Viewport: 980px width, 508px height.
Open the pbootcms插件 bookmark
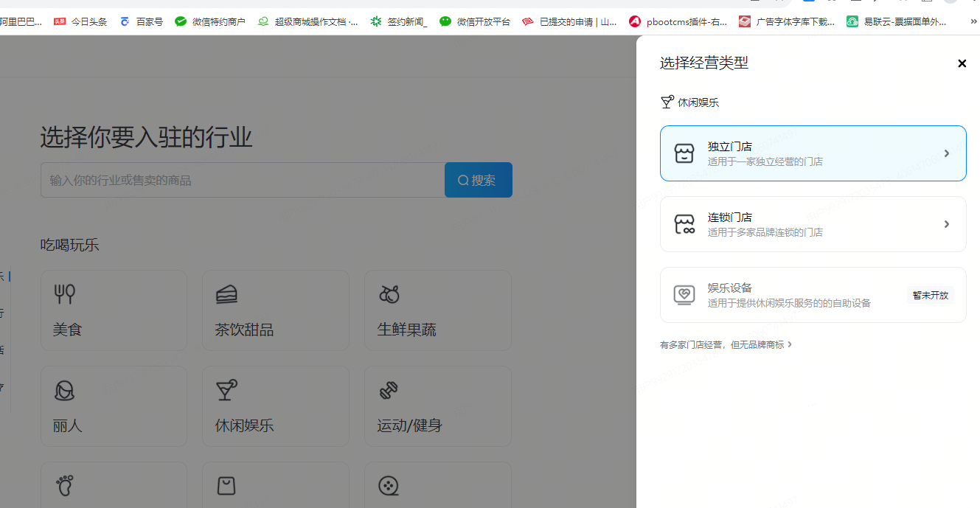[678, 21]
